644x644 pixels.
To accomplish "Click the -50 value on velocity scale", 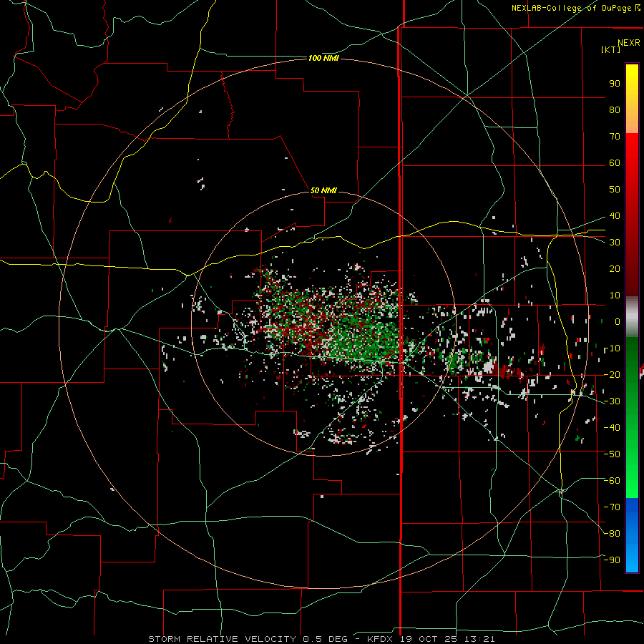I will (612, 454).
